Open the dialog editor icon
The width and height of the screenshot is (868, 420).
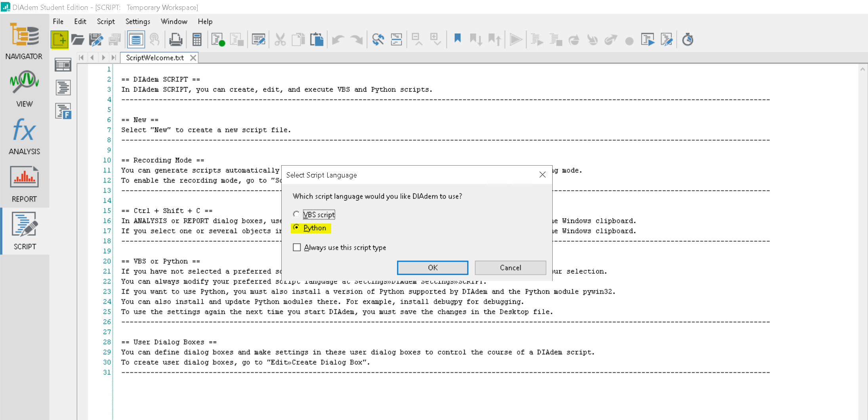(x=259, y=40)
